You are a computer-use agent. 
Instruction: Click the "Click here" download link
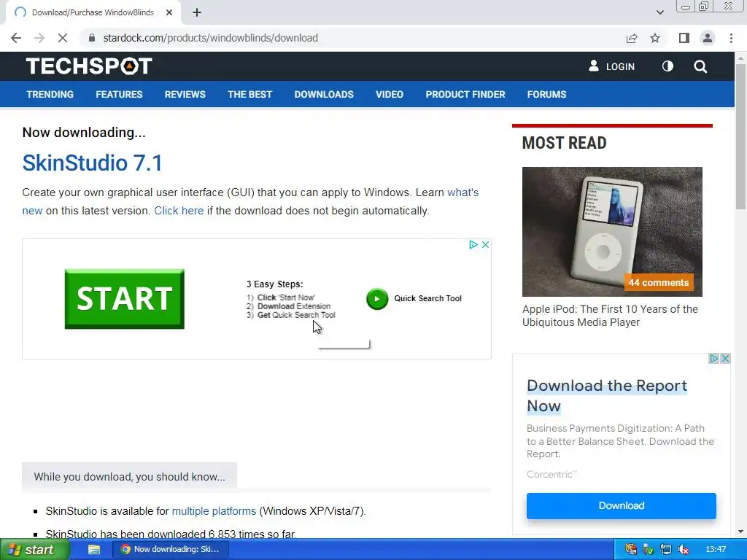point(179,211)
